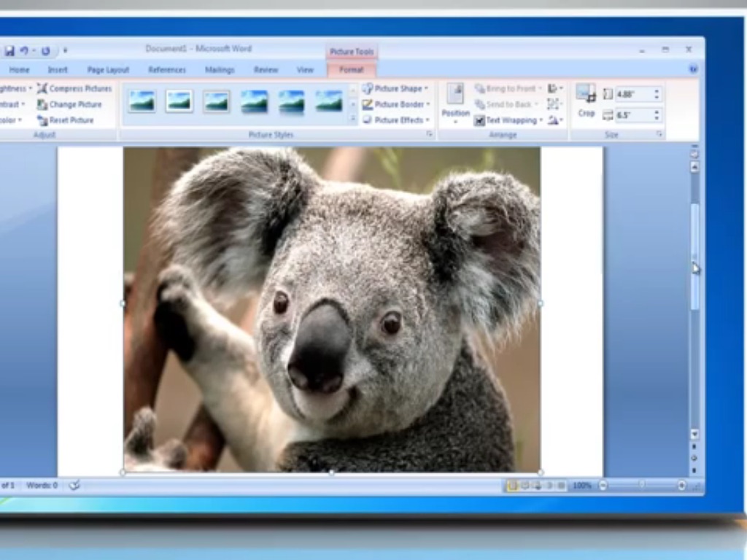Screen dimensions: 747x560
Task: Open the Word Help icon
Action: pyautogui.click(x=692, y=69)
